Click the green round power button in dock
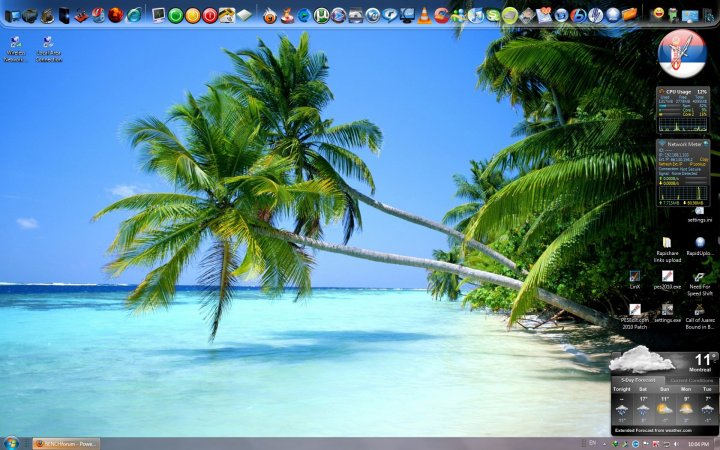The image size is (720, 450). (x=175, y=16)
